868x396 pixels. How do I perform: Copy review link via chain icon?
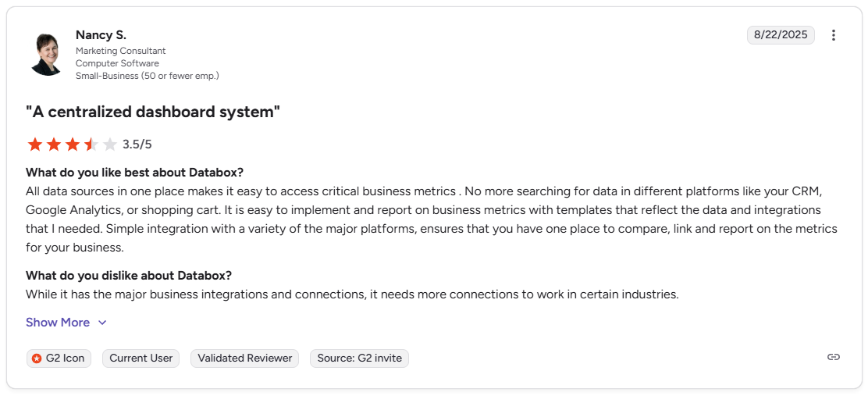pyautogui.click(x=833, y=357)
